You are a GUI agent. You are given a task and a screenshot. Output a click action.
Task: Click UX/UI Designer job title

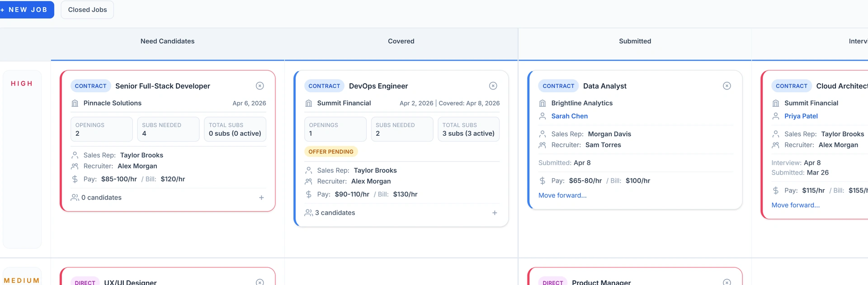tap(130, 282)
